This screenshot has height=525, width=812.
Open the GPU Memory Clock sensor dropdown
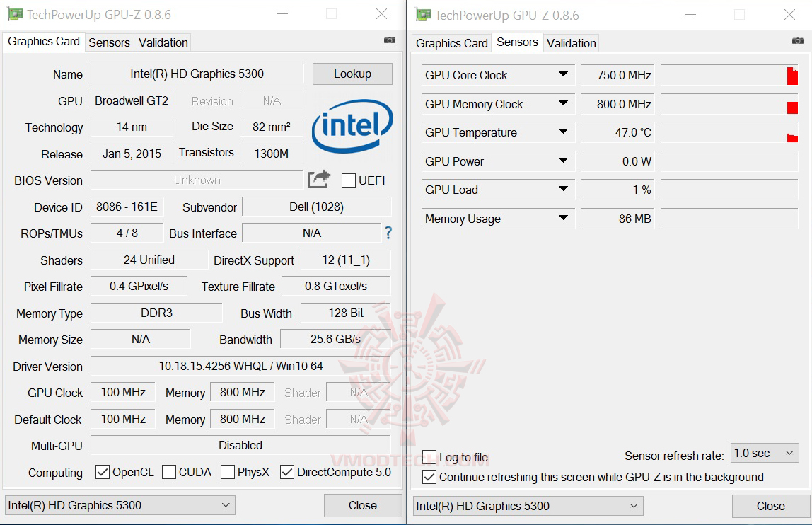pos(564,103)
